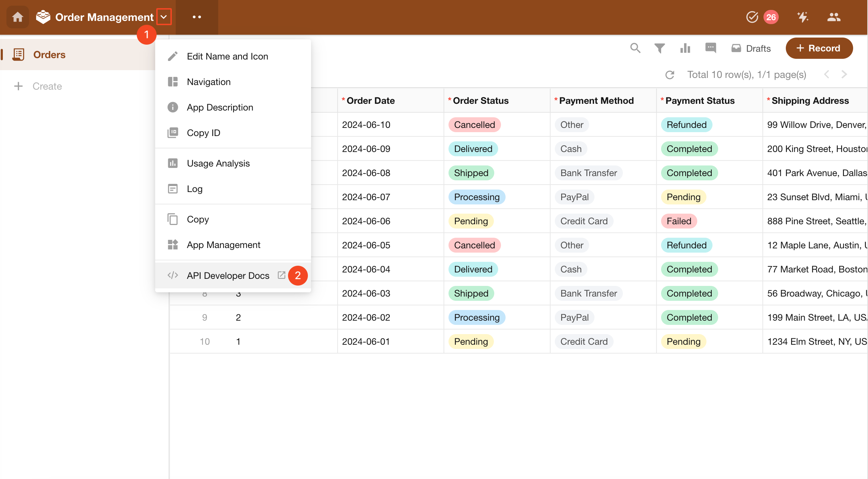This screenshot has height=479, width=868.
Task: Open Drafts button
Action: 751,48
